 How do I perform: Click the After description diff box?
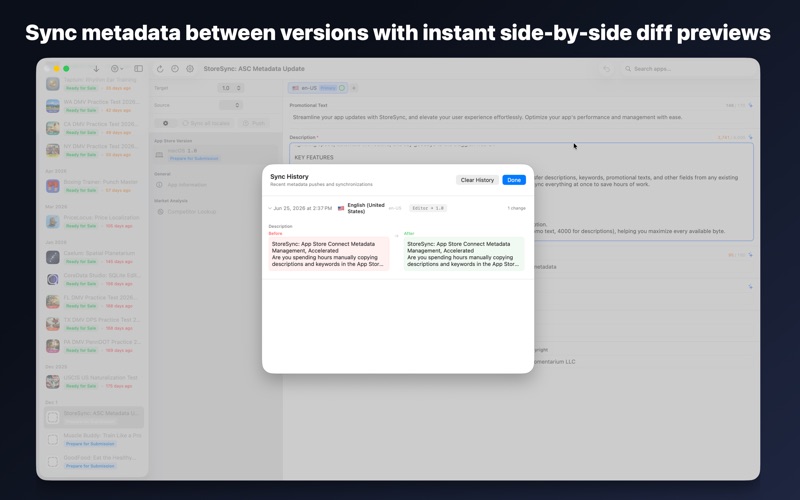[464, 254]
